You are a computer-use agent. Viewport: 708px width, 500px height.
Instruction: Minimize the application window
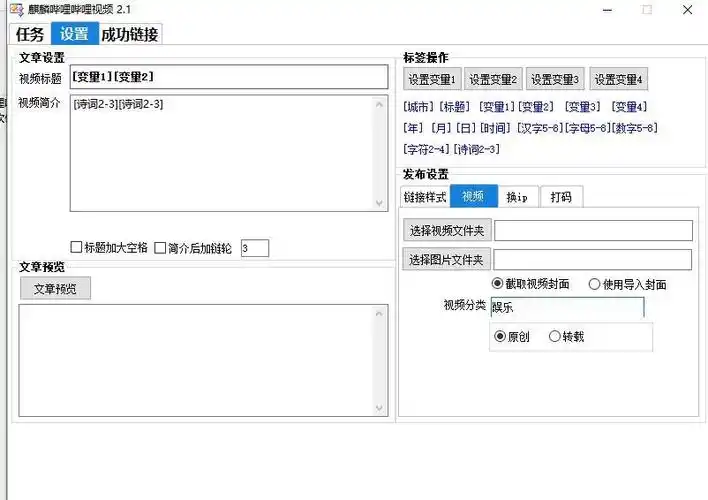coord(607,9)
